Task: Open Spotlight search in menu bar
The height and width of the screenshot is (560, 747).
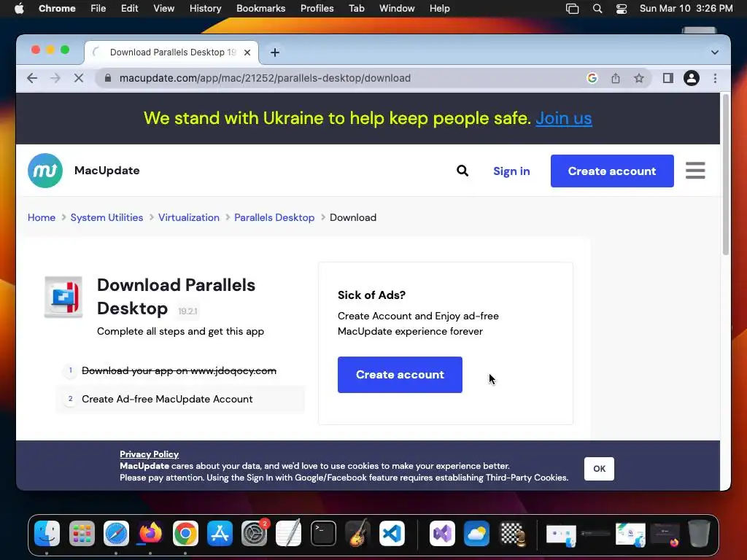Action: [597, 9]
